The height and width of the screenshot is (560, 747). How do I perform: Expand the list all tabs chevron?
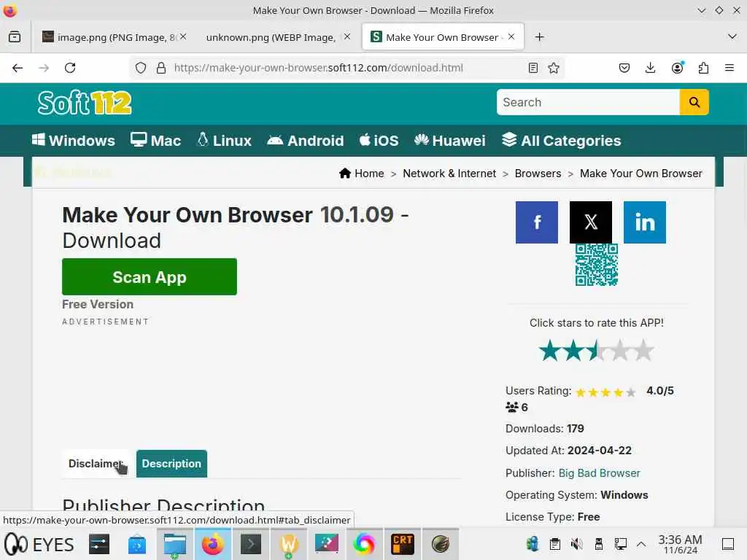732,36
